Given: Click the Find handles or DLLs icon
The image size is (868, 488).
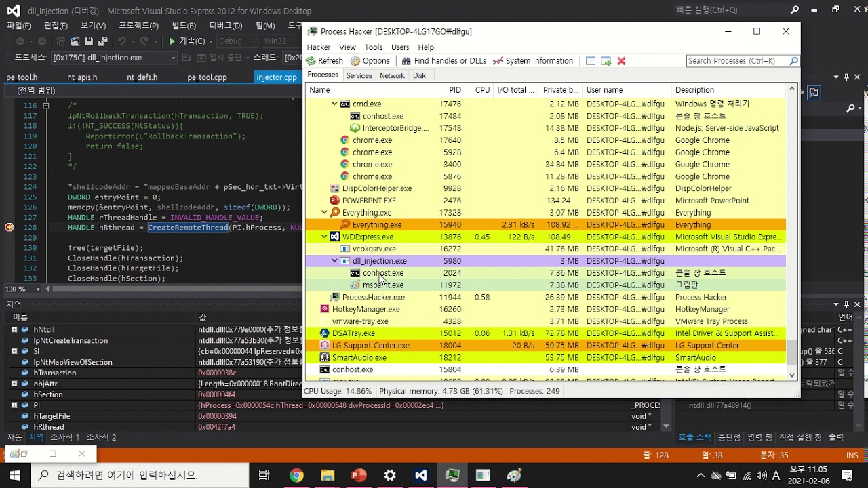Looking at the screenshot, I should (x=407, y=61).
